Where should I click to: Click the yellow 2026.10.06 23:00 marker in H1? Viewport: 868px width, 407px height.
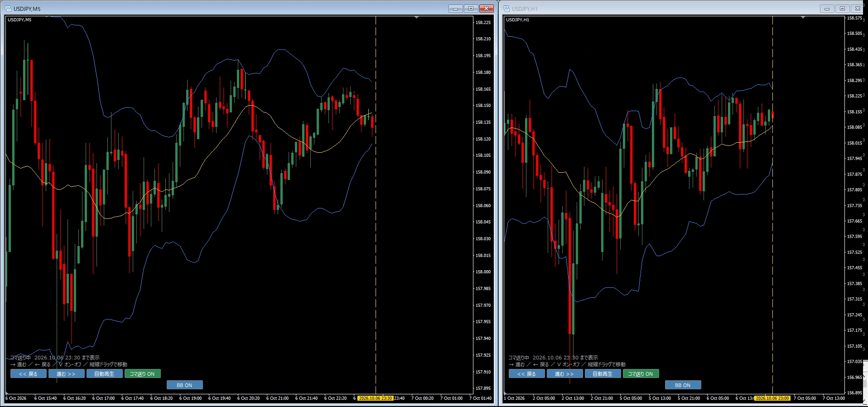coord(772,398)
